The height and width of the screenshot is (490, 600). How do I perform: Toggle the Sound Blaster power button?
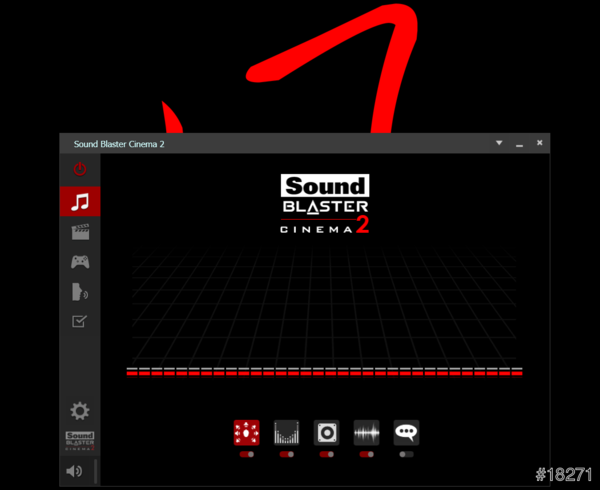[80, 169]
